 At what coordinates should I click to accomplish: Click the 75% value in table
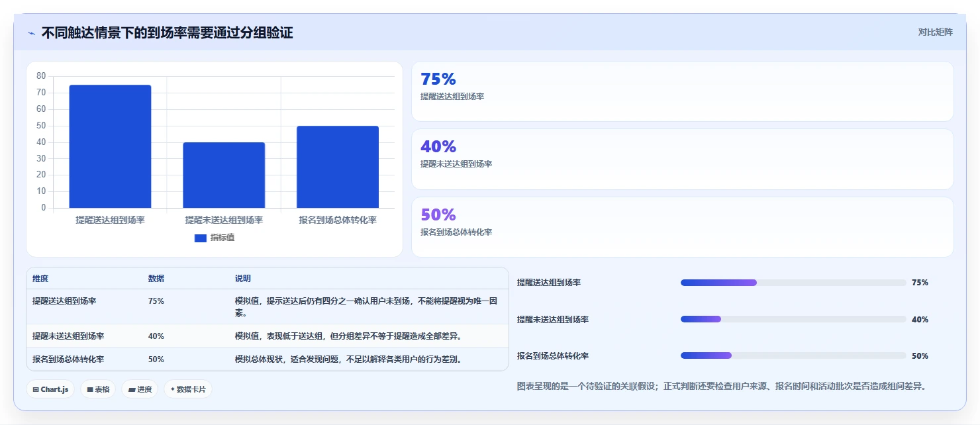156,301
